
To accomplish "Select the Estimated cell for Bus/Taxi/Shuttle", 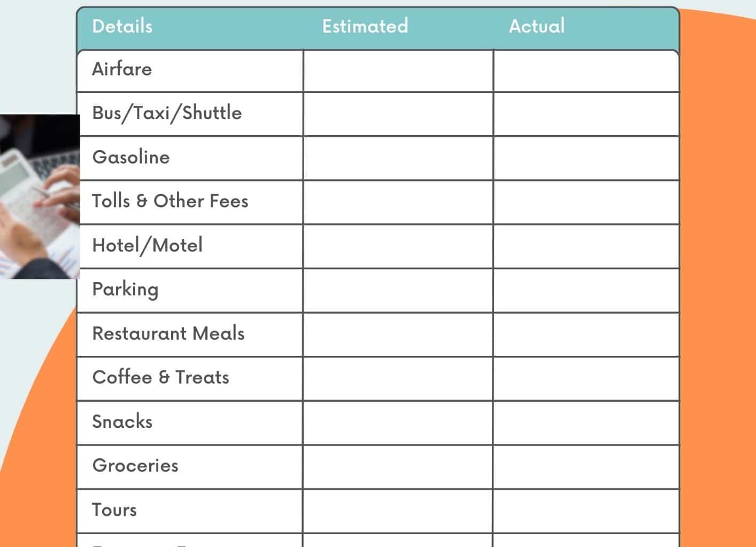I will (398, 114).
